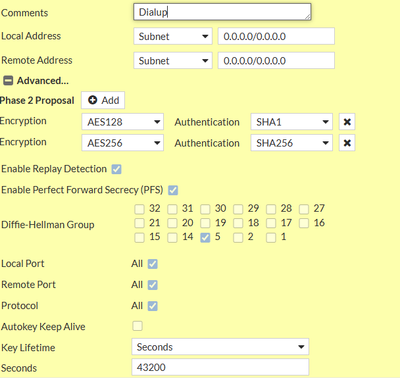Viewport: 400px width, 378px height.
Task: Remove the AES128 SHA1 proposal row
Action: click(347, 122)
